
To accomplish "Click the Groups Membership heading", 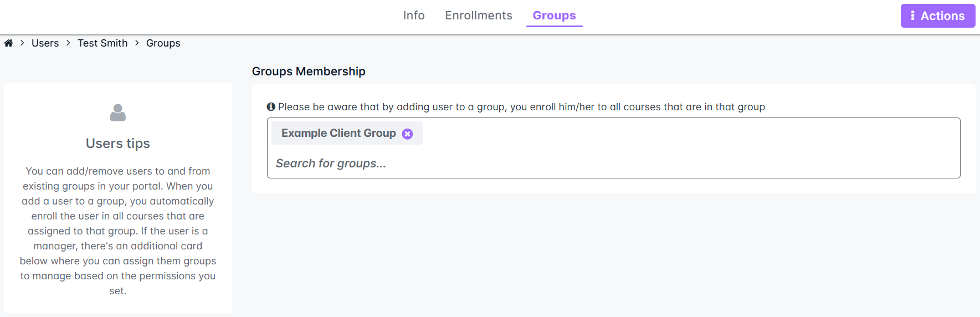I will (x=309, y=71).
